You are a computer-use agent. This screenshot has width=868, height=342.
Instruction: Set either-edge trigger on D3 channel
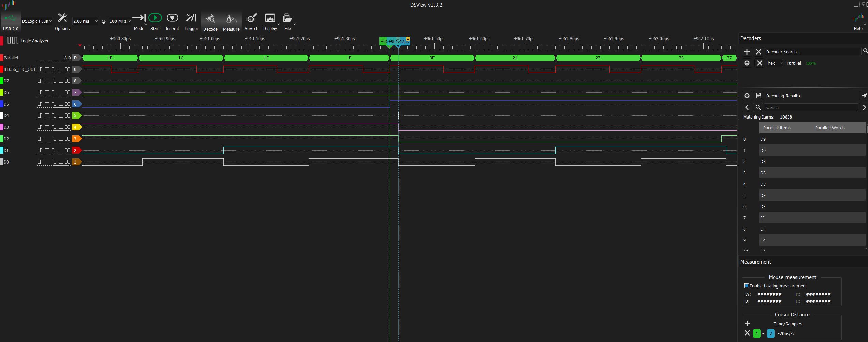point(67,127)
